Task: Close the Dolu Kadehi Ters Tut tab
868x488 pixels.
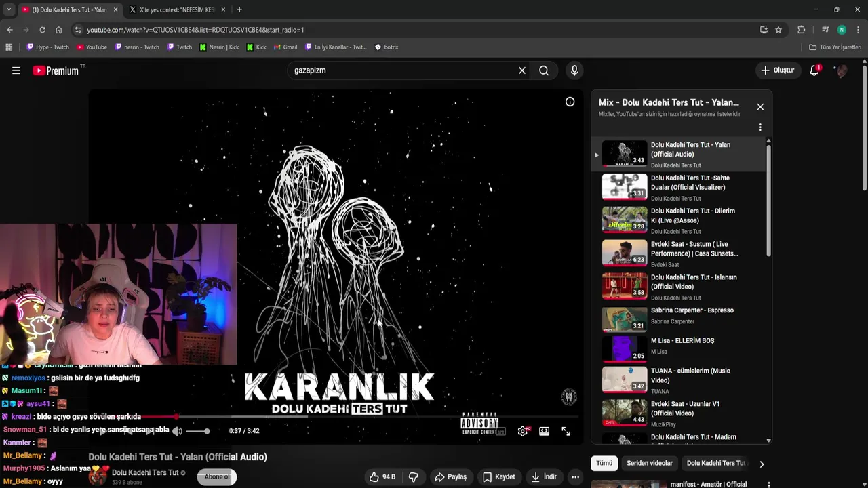Action: (x=115, y=9)
